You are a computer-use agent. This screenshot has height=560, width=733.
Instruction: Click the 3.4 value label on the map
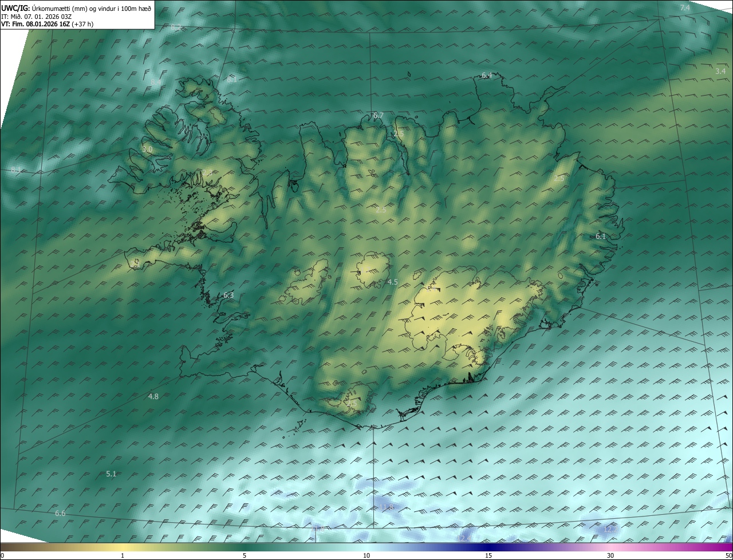(720, 71)
